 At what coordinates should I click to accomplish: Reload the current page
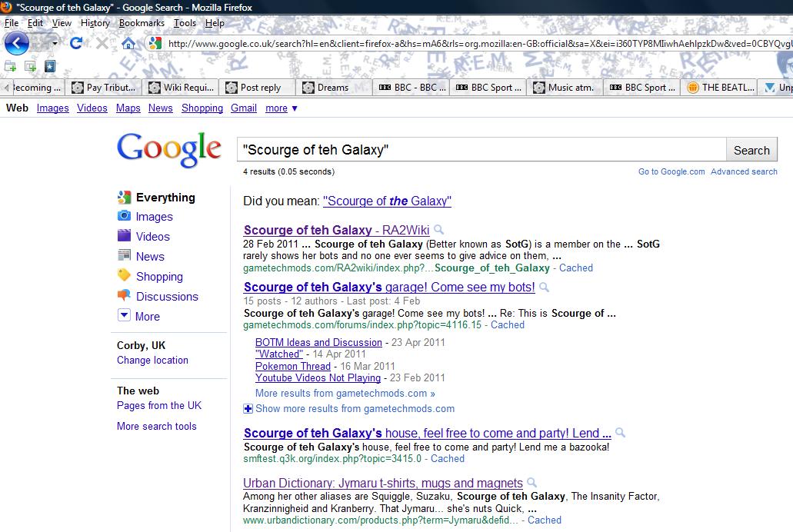[x=76, y=44]
